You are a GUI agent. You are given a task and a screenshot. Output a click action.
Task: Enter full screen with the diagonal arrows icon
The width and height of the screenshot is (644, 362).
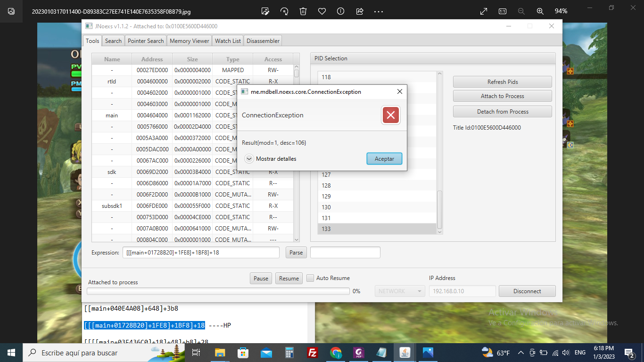click(484, 11)
